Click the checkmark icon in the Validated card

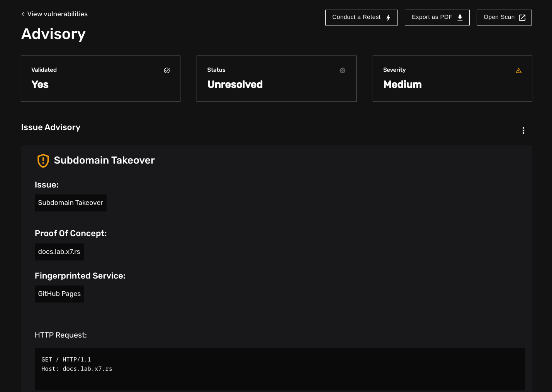coord(166,70)
